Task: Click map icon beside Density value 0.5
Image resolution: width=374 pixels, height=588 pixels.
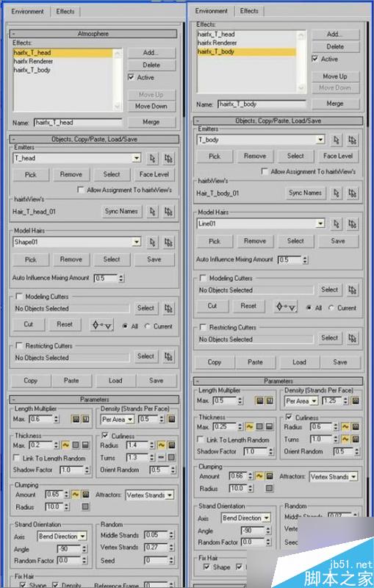Action: (172, 419)
